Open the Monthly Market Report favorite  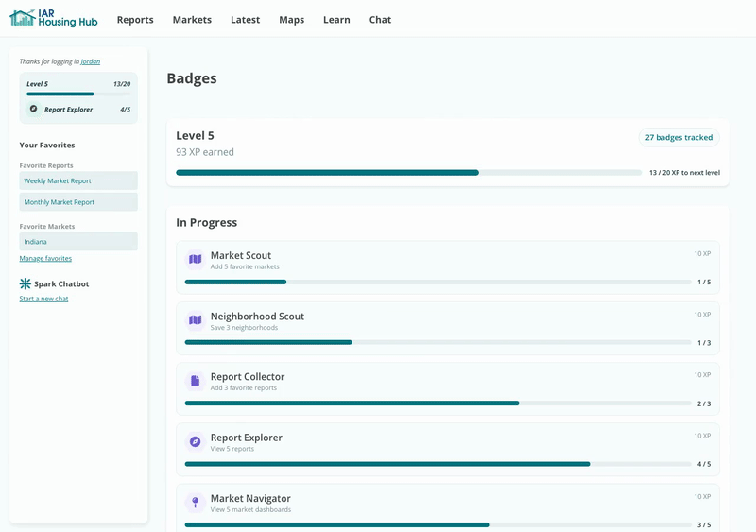tap(78, 202)
